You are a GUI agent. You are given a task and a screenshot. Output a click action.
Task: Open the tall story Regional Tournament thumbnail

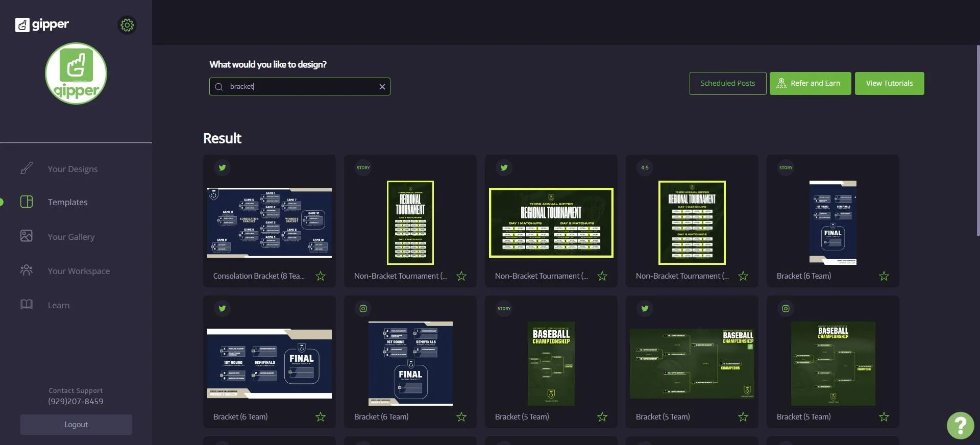coord(410,222)
